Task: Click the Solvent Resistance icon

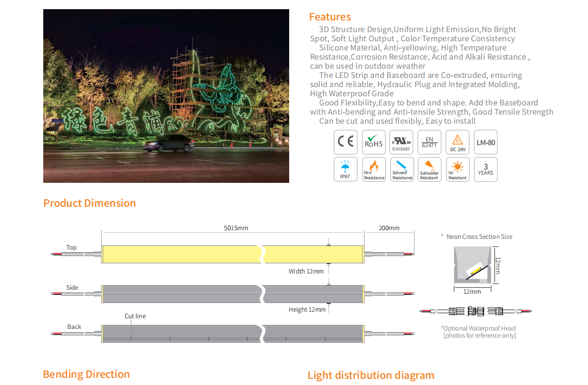Action: 401,170
